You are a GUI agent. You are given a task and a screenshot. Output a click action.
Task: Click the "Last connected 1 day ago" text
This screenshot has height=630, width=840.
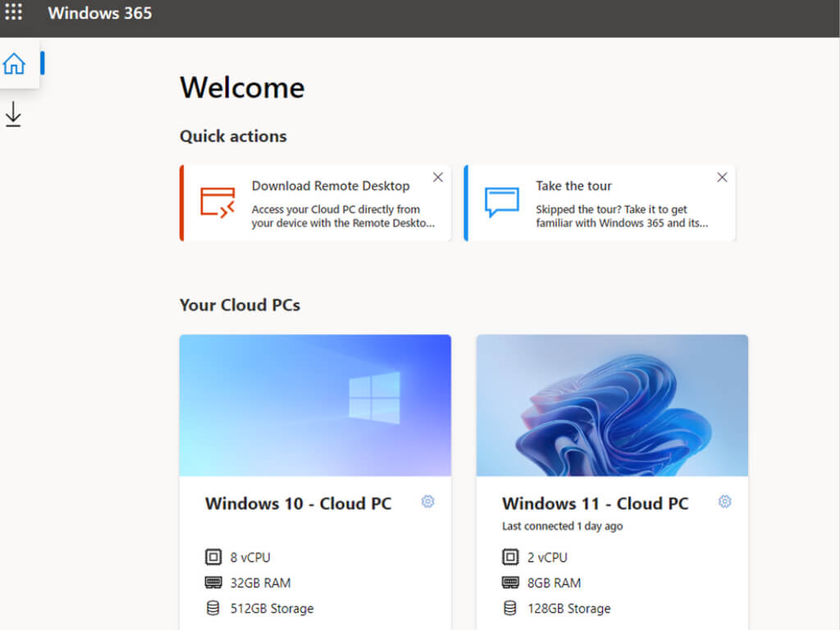563,526
